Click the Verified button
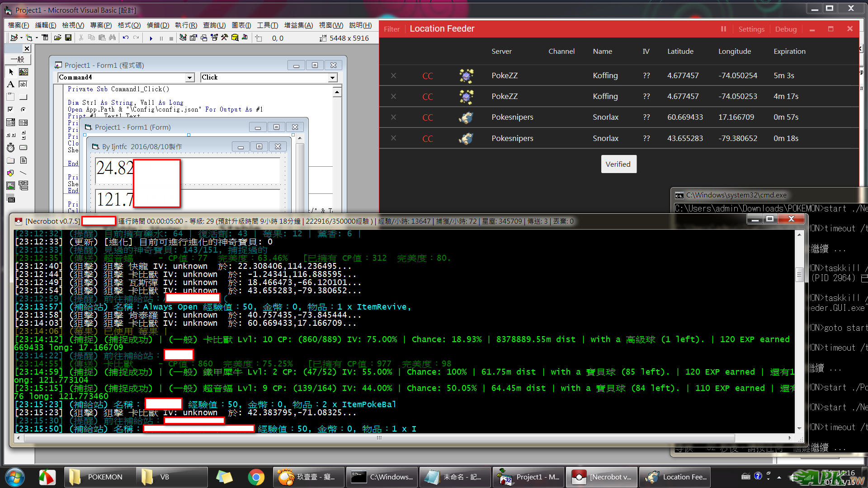Viewport: 868px width, 488px height. 618,164
